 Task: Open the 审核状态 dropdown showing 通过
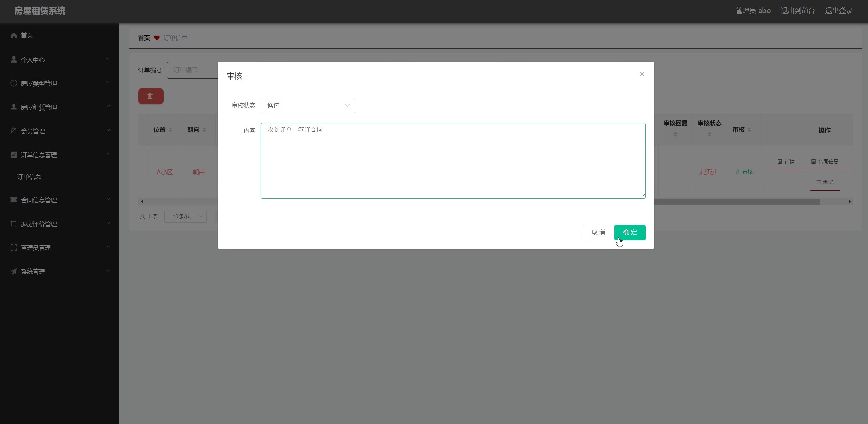[307, 105]
